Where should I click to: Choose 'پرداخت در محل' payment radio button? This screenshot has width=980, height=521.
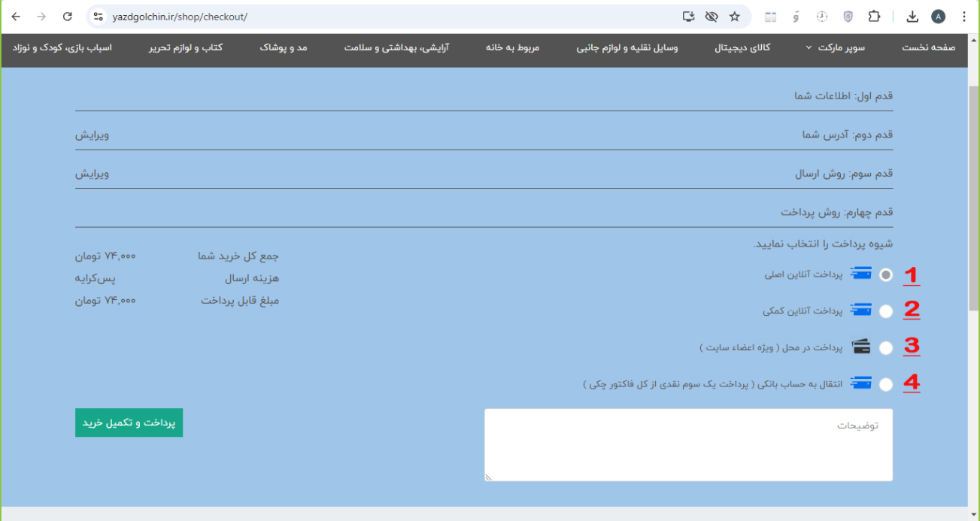click(x=886, y=347)
